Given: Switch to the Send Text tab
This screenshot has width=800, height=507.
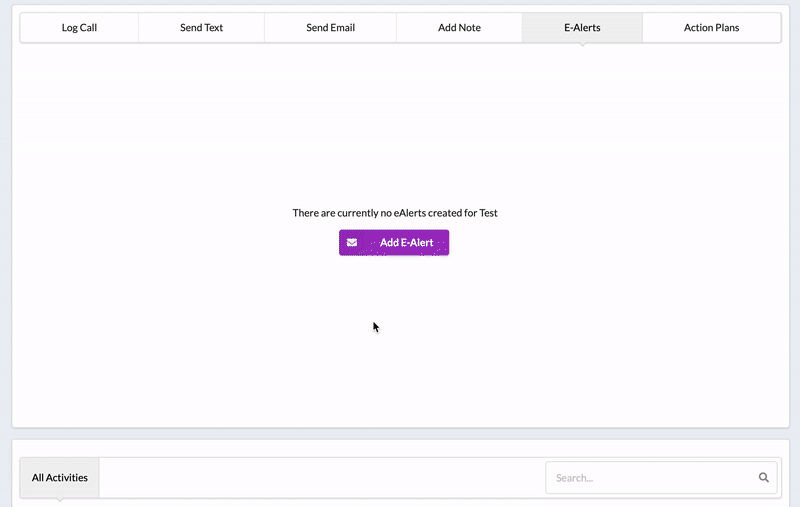Looking at the screenshot, I should point(201,28).
